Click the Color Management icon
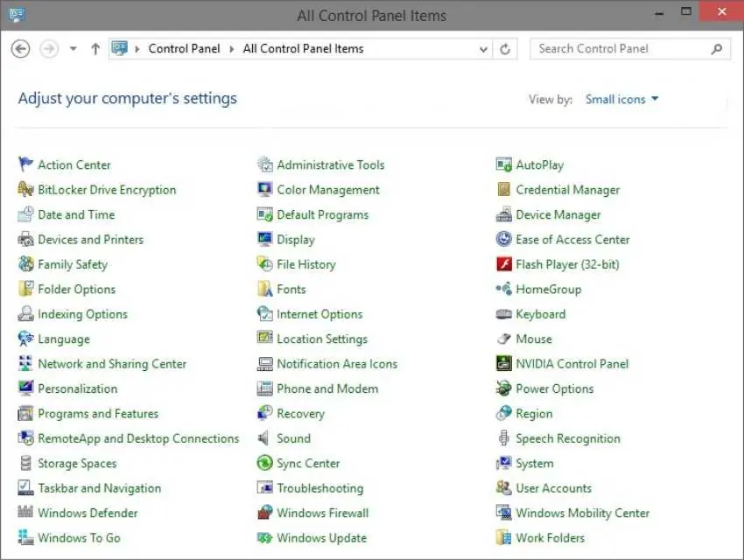 [x=264, y=189]
